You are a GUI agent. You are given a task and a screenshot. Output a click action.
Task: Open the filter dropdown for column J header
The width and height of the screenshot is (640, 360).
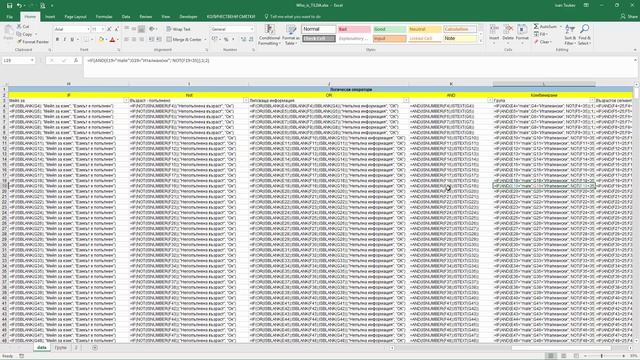(x=406, y=100)
